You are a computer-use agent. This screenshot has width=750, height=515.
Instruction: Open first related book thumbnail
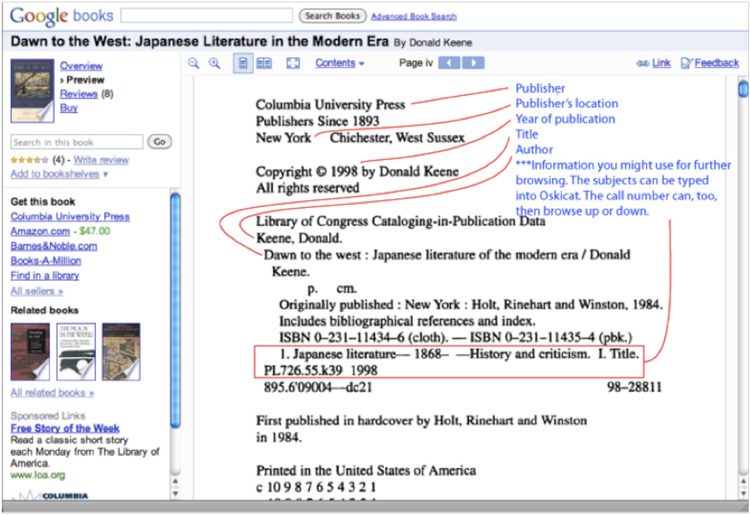pos(30,352)
